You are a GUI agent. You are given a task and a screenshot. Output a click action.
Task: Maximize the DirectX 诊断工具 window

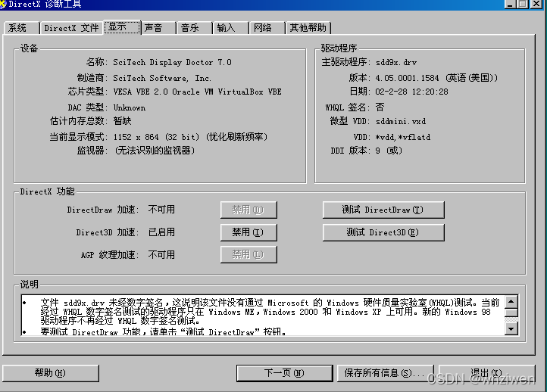pyautogui.click(x=523, y=4)
